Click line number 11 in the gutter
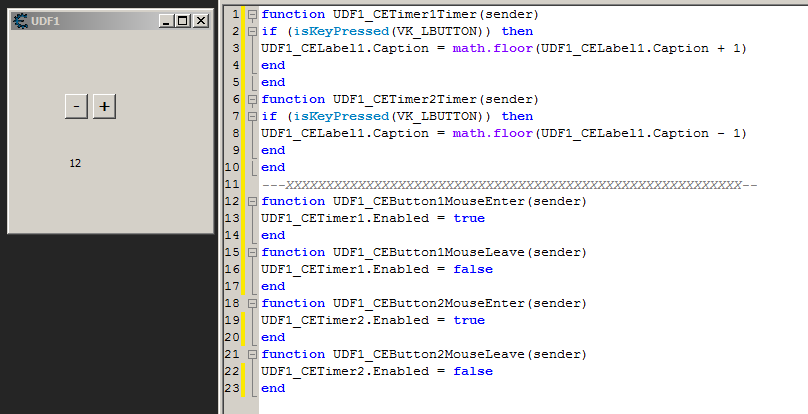Screen dimensions: 808x414 point(232,185)
